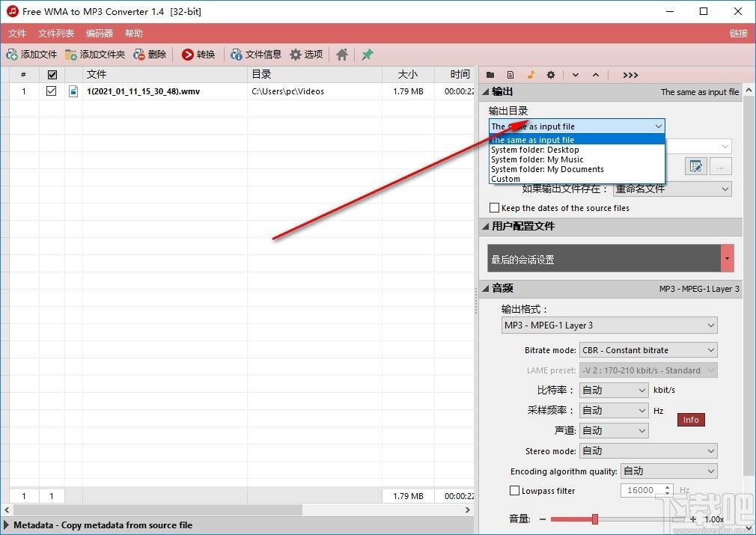Viewport: 756px width, 535px height.
Task: Click the horizontal scrollbar of the file list
Action: [158, 510]
